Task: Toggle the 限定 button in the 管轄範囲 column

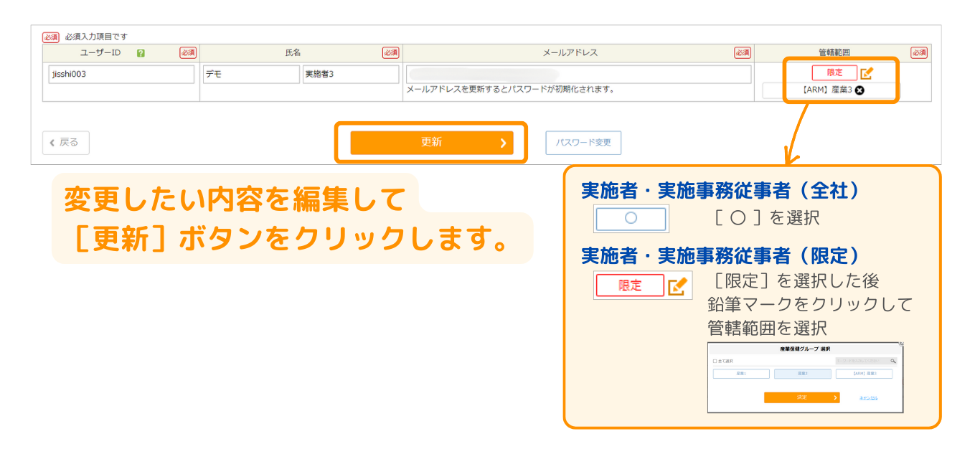Action: 834,73
